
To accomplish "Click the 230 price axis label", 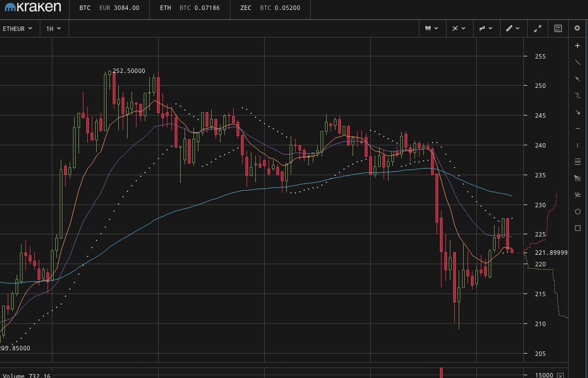I will coord(540,205).
